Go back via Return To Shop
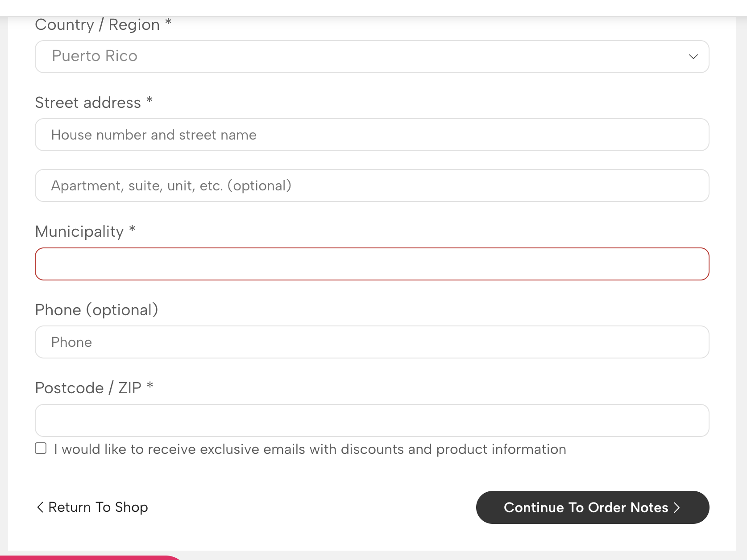This screenshot has height=560, width=747. [98, 507]
